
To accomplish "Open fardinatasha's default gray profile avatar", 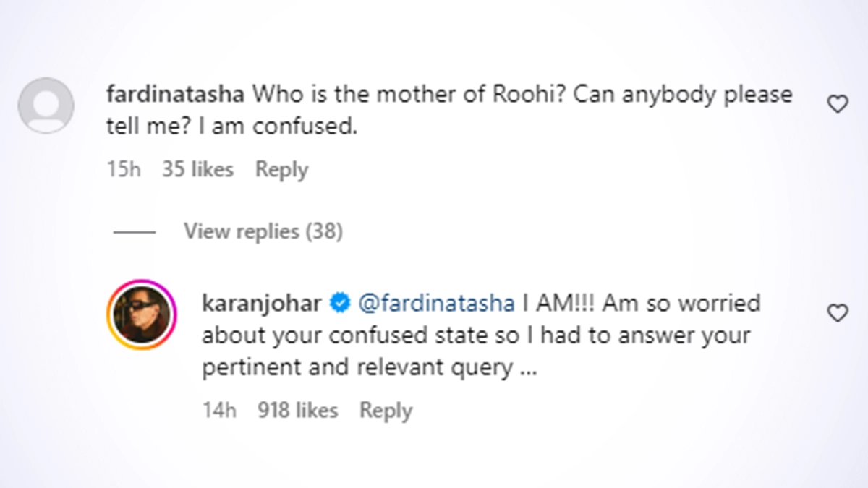I will pyautogui.click(x=46, y=106).
